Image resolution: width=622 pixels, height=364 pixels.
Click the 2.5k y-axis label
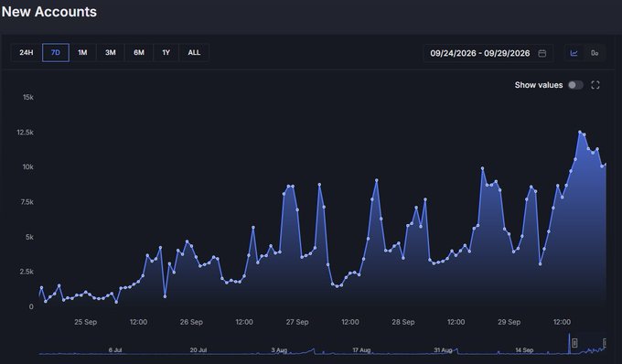click(27, 272)
